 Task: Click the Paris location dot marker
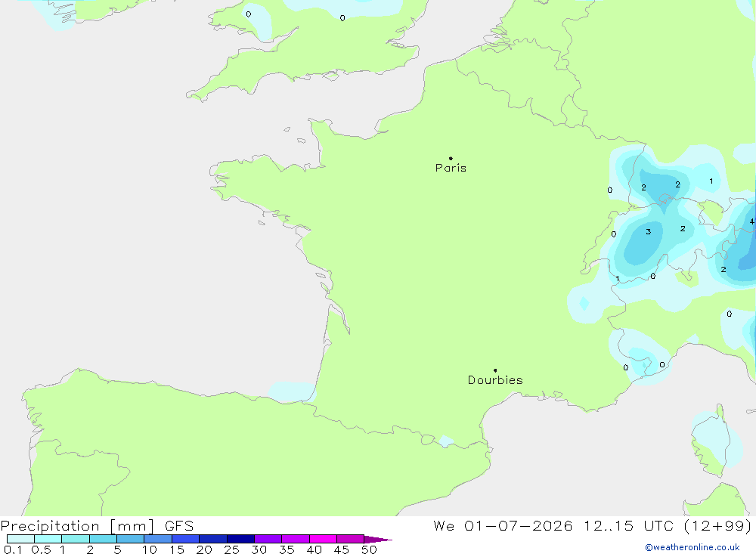451,158
